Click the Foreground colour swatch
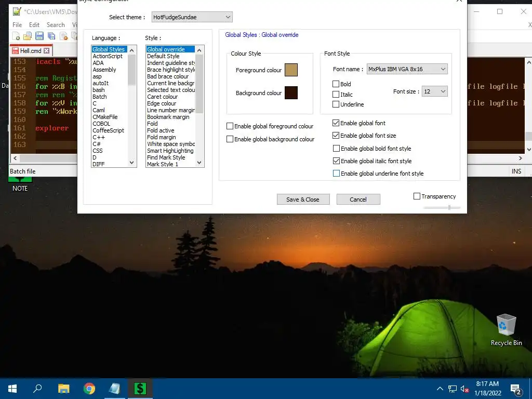 coord(291,70)
